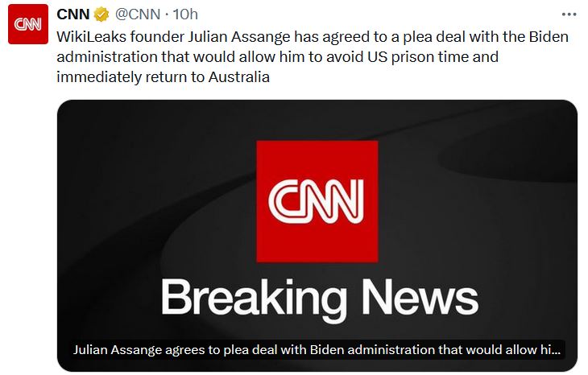Image resolution: width=588 pixels, height=375 pixels.
Task: Click "Julian Assange" in the tweet body
Action: [x=222, y=37]
